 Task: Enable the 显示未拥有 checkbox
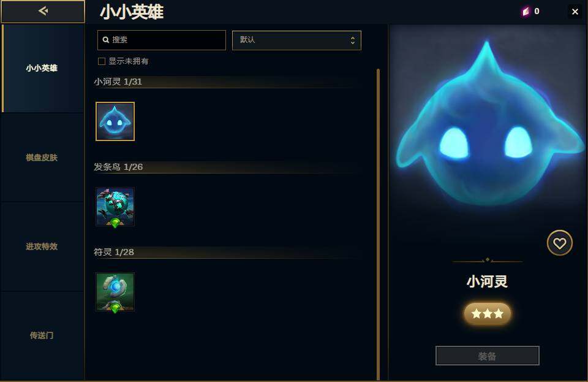[x=101, y=61]
